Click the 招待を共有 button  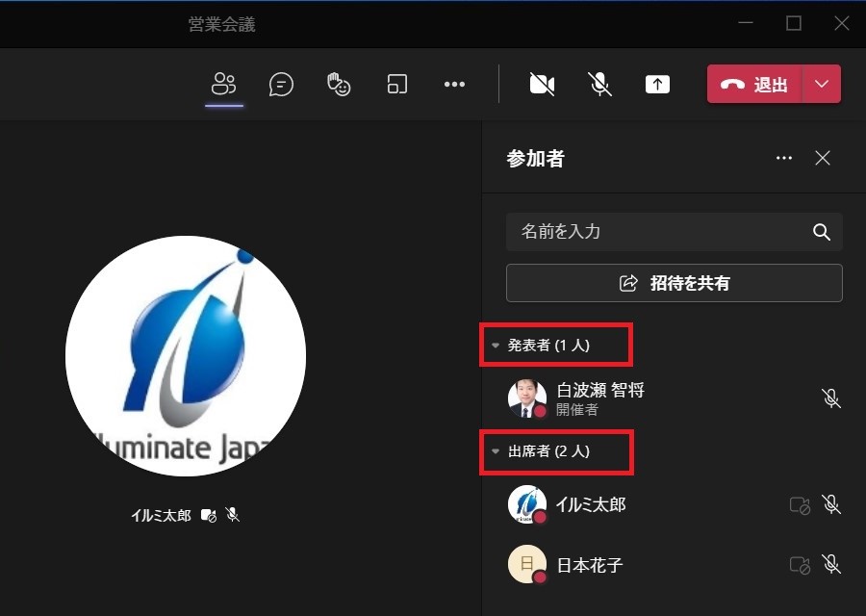(x=675, y=283)
